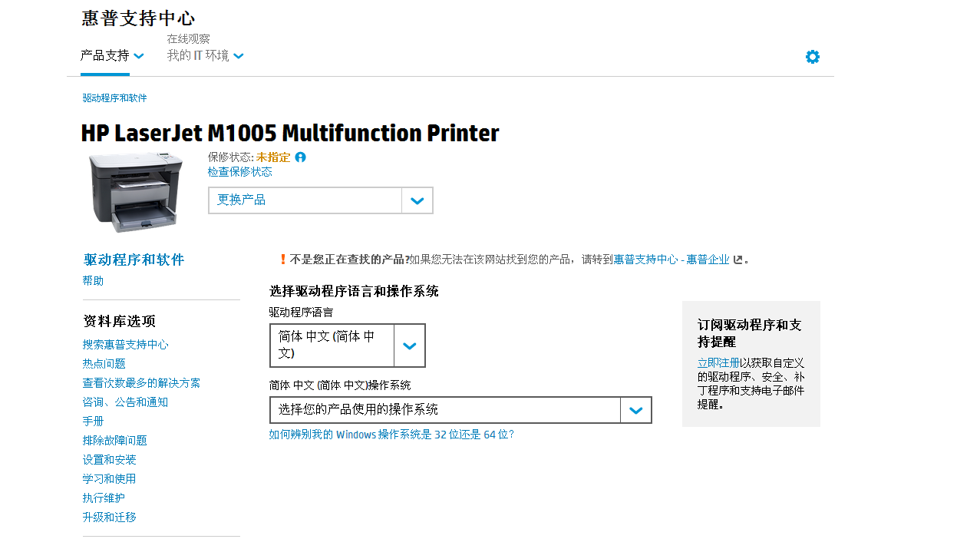
Task: Open the operating system dropdown arrow
Action: (x=635, y=410)
